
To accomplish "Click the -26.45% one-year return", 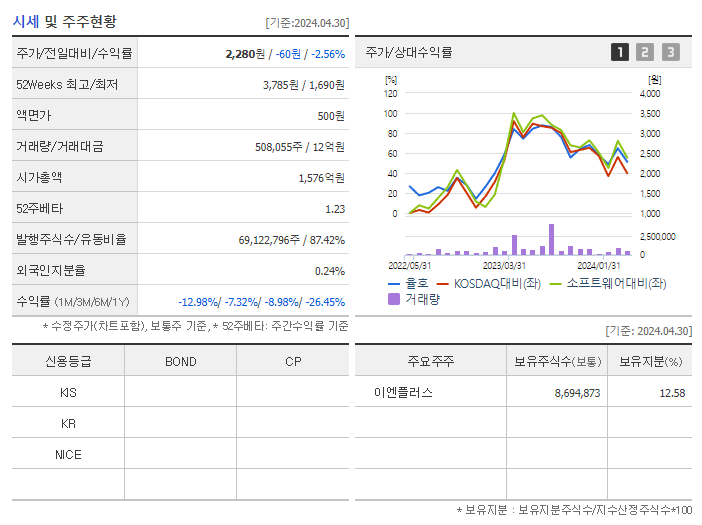I will pos(325,302).
